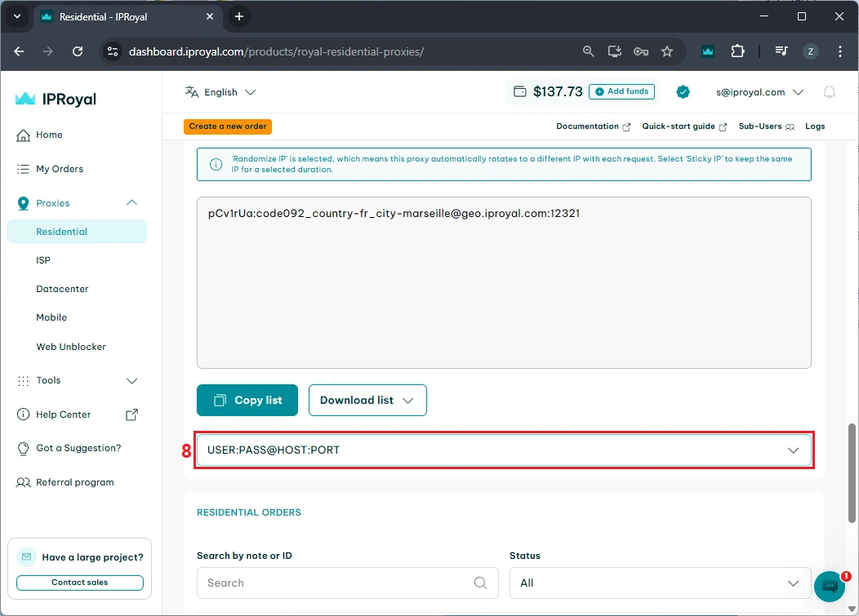Open the browser extensions puzzle icon

point(737,51)
